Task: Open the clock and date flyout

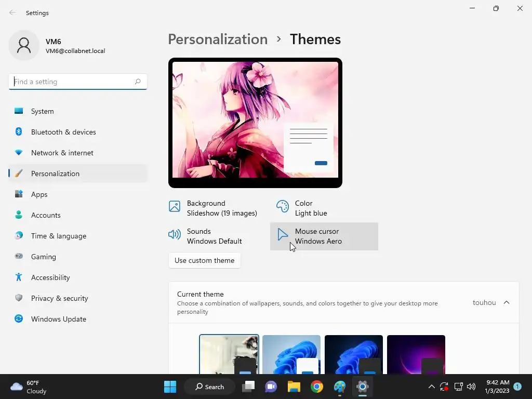Action: pyautogui.click(x=497, y=387)
